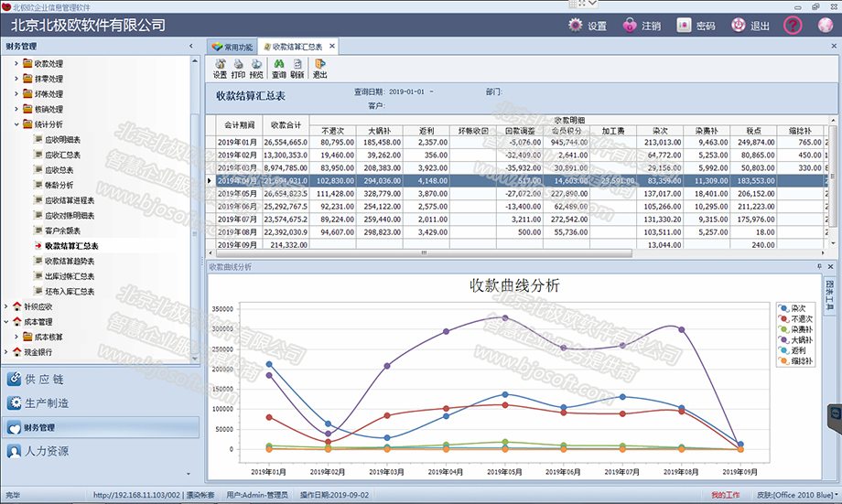Screen dimensions: 842x504
Task: Toggle 缩捻补 series in chart legend
Action: [x=796, y=360]
